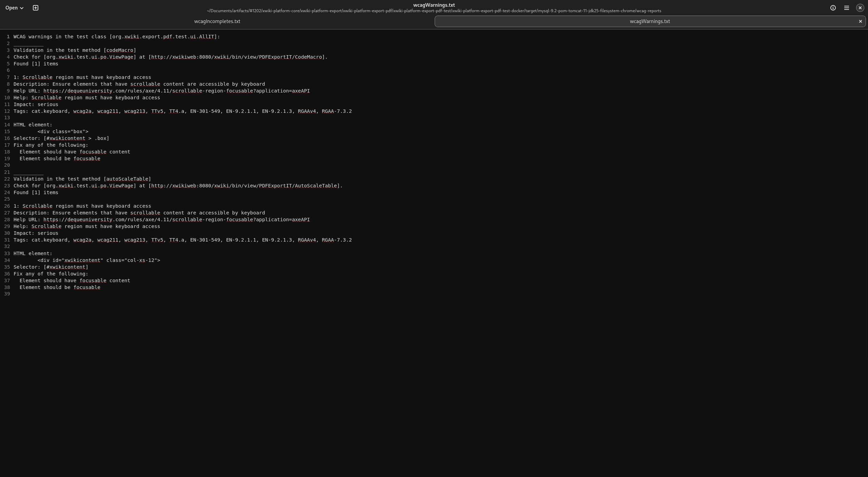Click the scrollable-region-focusable help URL on line 9
This screenshot has width=868, height=477.
pos(176,91)
